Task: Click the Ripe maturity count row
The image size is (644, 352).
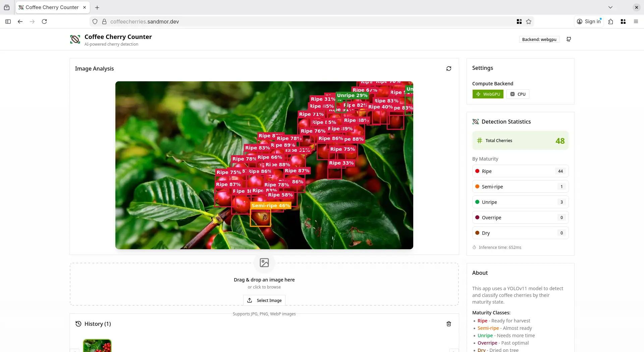Action: 520,171
